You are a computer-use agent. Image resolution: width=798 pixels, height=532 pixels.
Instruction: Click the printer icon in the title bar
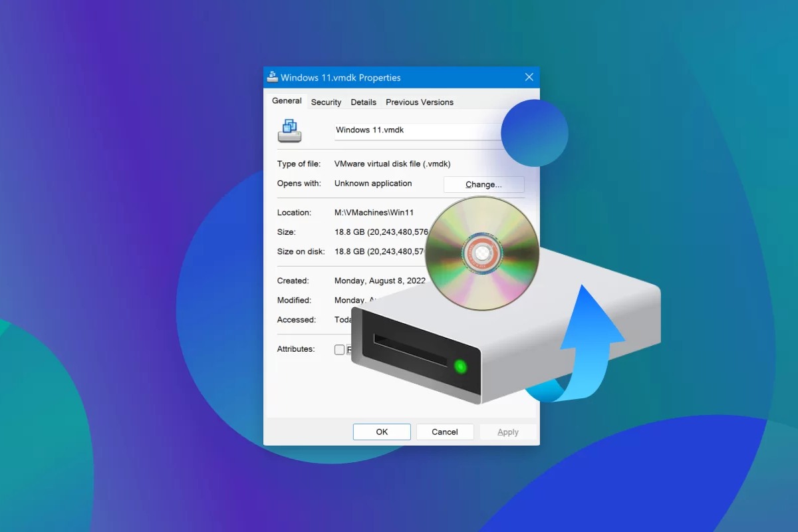272,76
